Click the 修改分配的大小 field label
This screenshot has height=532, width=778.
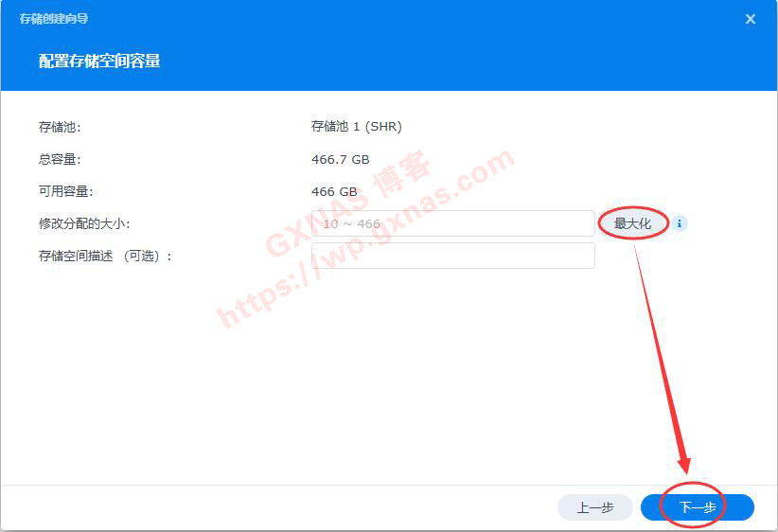(84, 223)
